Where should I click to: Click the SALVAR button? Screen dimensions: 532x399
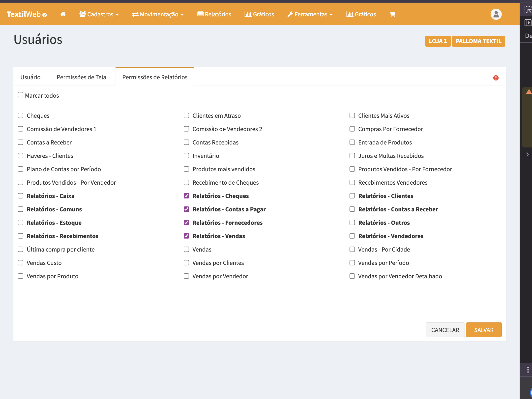point(484,330)
